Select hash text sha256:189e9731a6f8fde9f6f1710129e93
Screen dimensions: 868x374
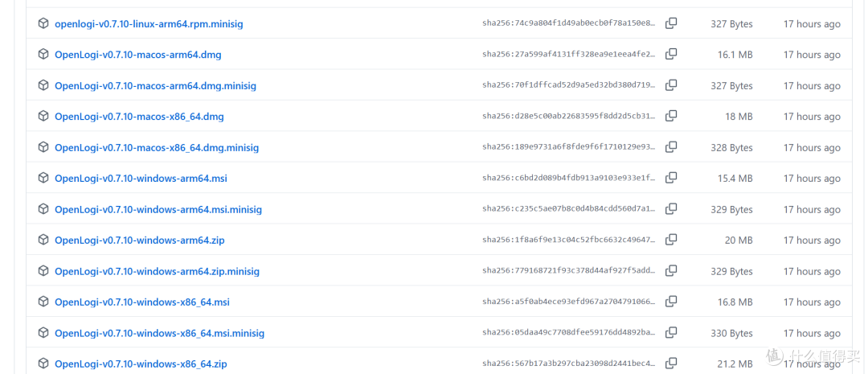point(568,147)
